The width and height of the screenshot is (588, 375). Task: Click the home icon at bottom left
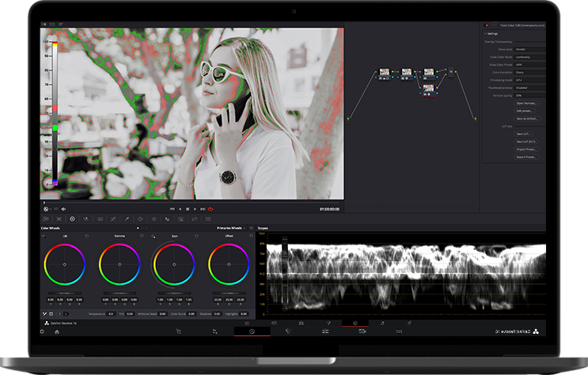[x=57, y=332]
